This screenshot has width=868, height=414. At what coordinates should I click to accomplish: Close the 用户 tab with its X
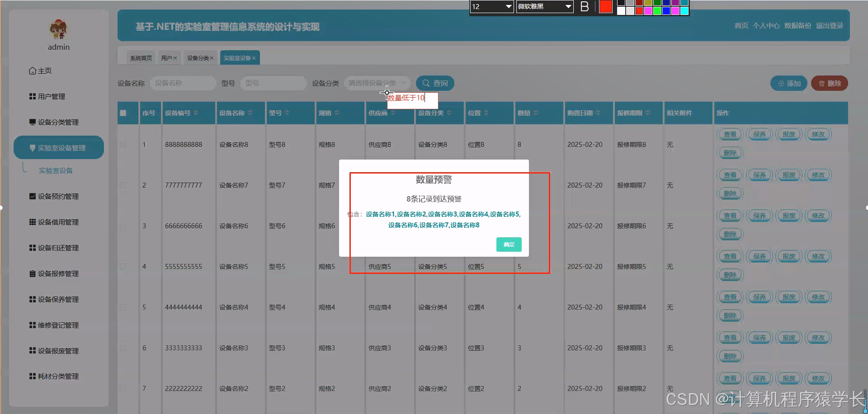pos(175,58)
